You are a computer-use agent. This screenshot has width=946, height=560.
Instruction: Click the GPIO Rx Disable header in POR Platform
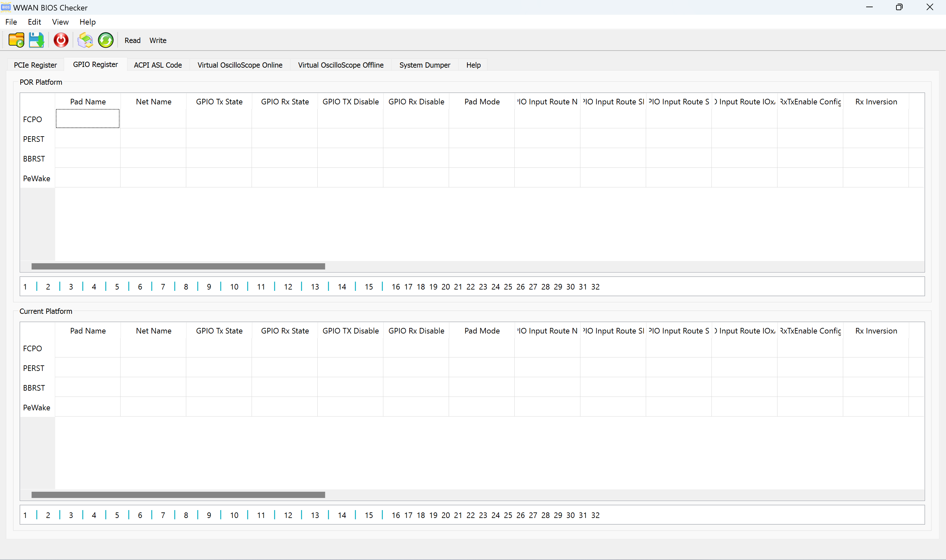point(416,101)
